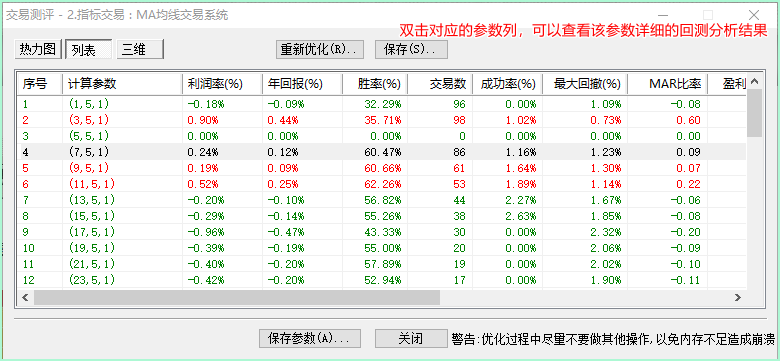Click the 保存(S).. button
780x361 pixels.
click(411, 50)
